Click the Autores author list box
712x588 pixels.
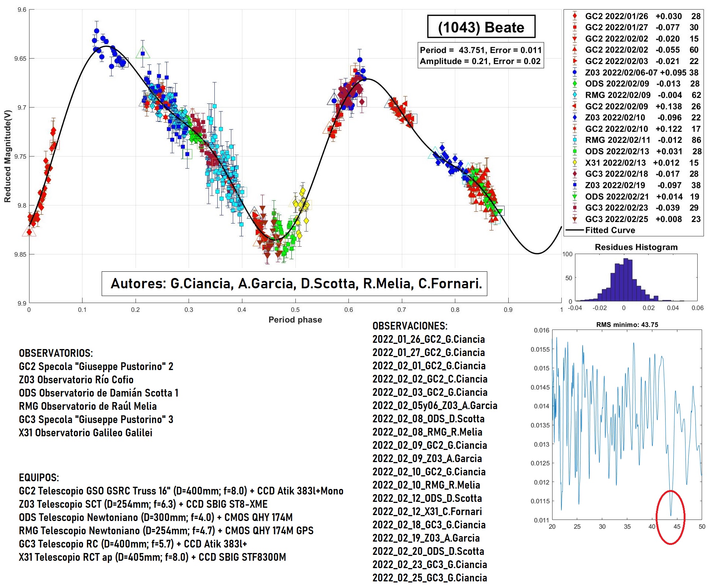tap(294, 284)
